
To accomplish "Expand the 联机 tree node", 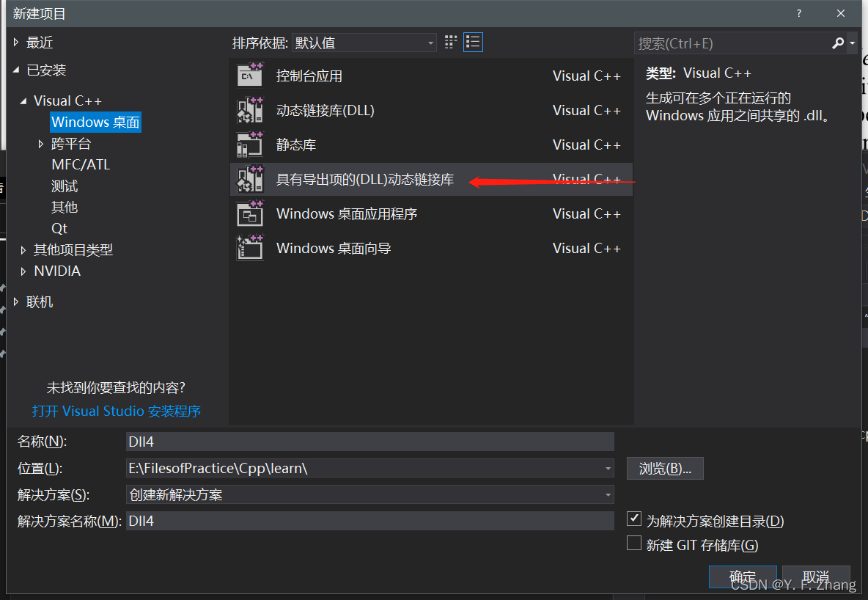I will [15, 302].
